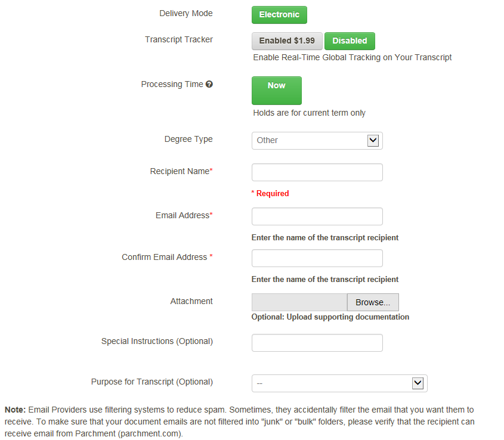This screenshot has height=440, width=504.
Task: Focus the Special Instructions text field
Action: click(x=317, y=343)
